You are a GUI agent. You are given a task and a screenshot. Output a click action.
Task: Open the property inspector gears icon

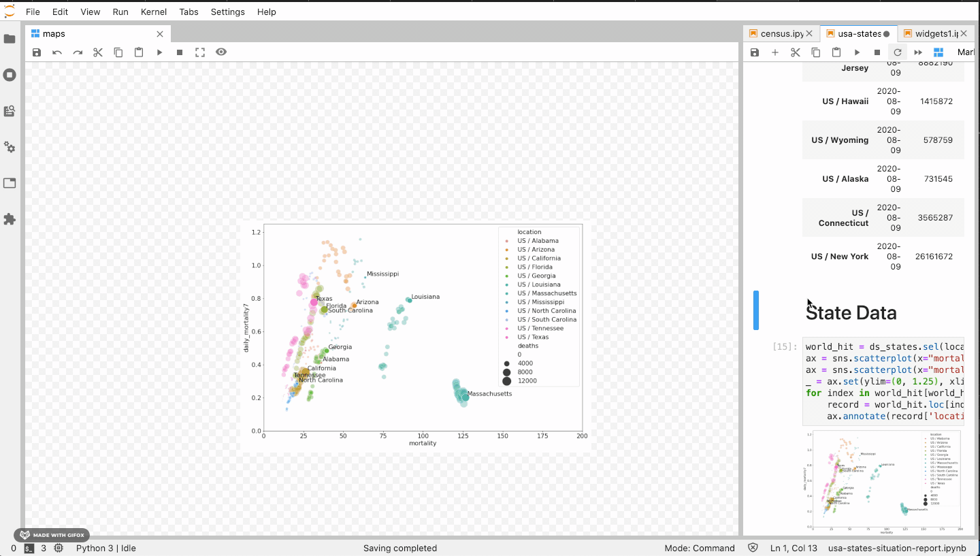pos(10,147)
